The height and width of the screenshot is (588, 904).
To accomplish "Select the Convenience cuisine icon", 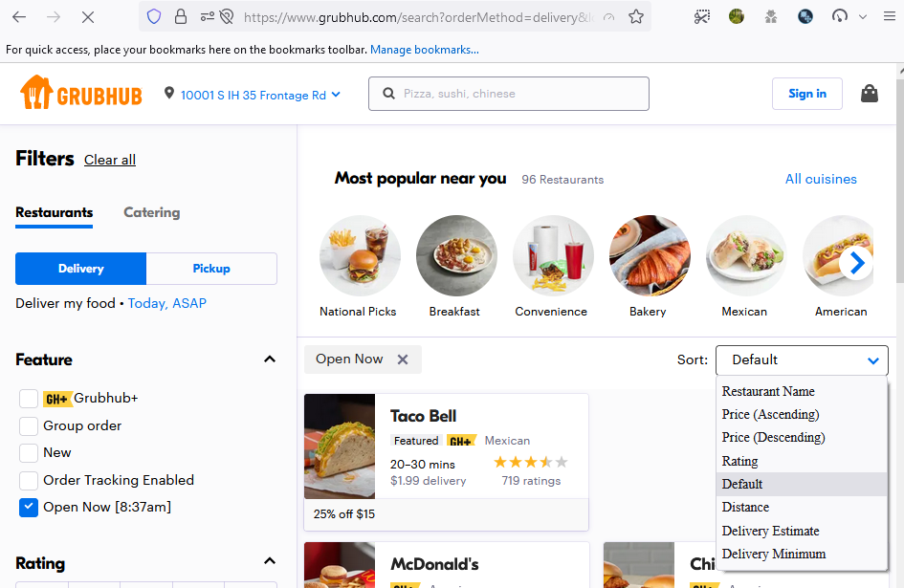I will (553, 255).
